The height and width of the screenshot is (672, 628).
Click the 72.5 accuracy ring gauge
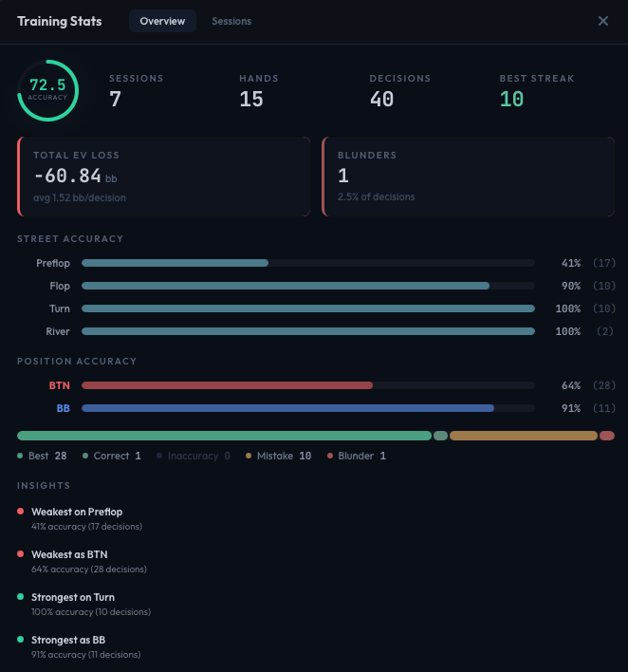pyautogui.click(x=47, y=91)
